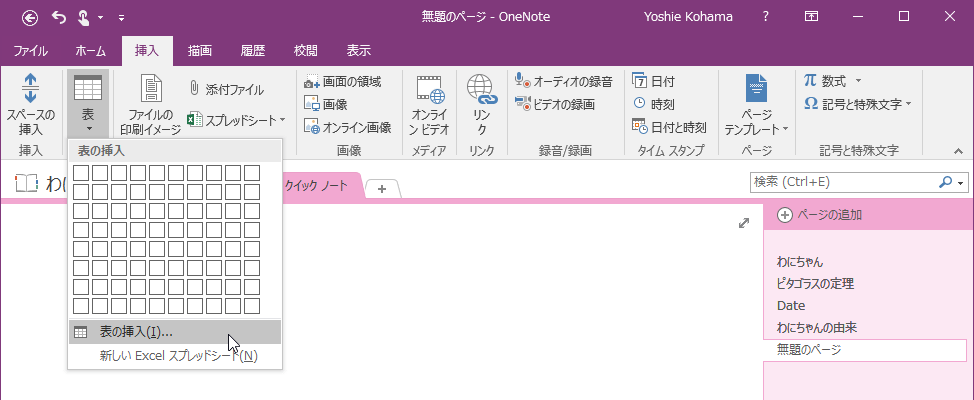
Task: Switch to the 描画 tab
Action: tap(200, 51)
